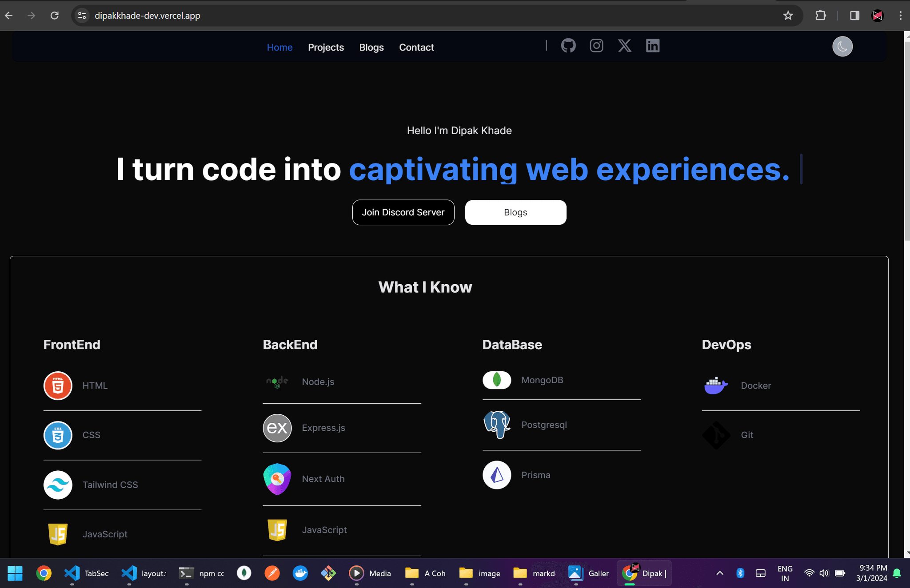The height and width of the screenshot is (588, 910).
Task: Open the Media player taskbar item
Action: tap(370, 573)
